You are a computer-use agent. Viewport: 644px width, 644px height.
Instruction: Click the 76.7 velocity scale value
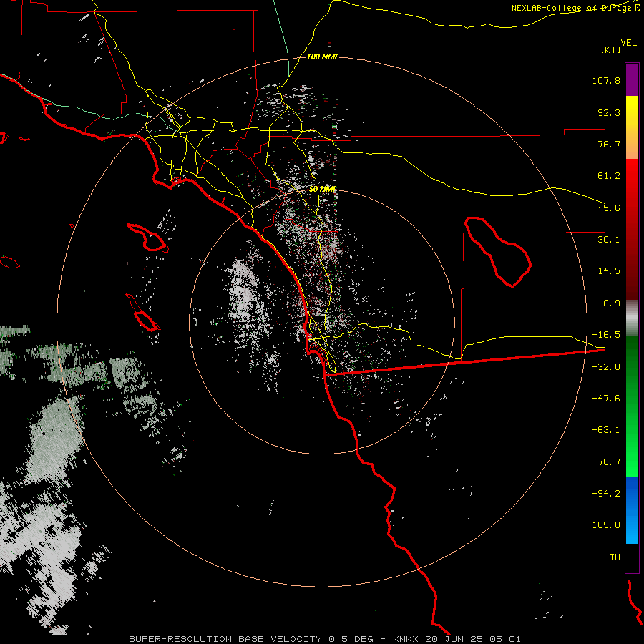[609, 144]
